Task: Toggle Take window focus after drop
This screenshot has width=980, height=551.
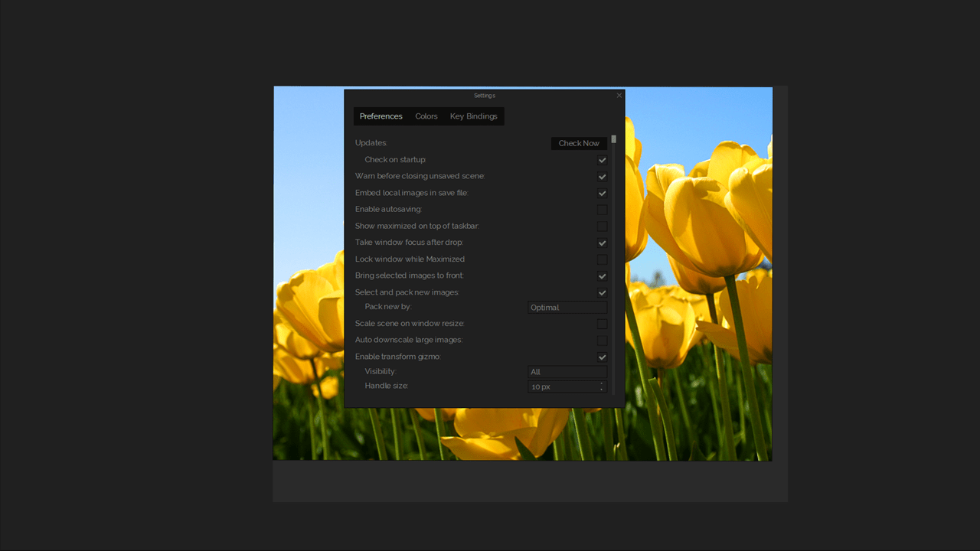Action: click(x=603, y=243)
